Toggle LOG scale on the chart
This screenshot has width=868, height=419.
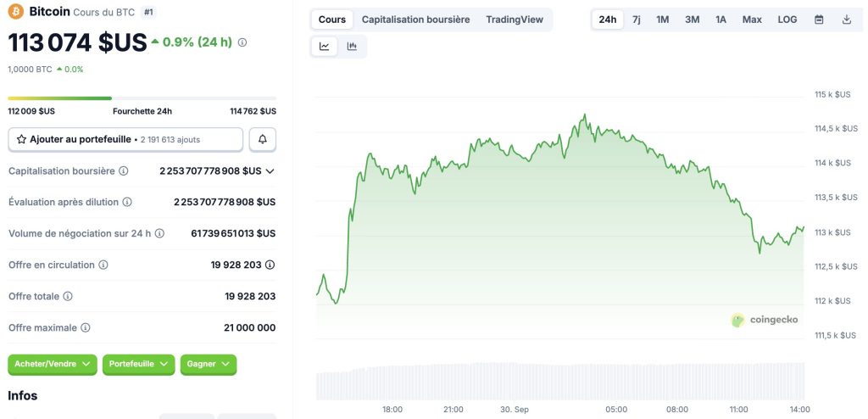(x=787, y=20)
